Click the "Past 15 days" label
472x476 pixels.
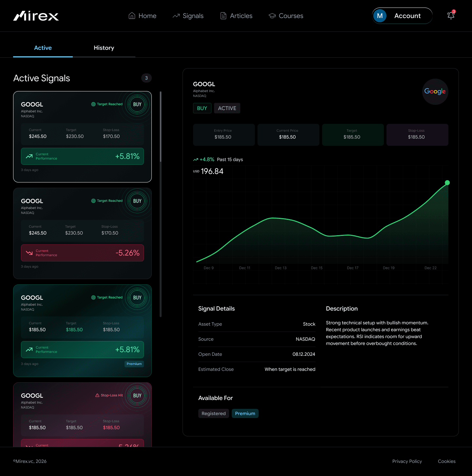230,160
